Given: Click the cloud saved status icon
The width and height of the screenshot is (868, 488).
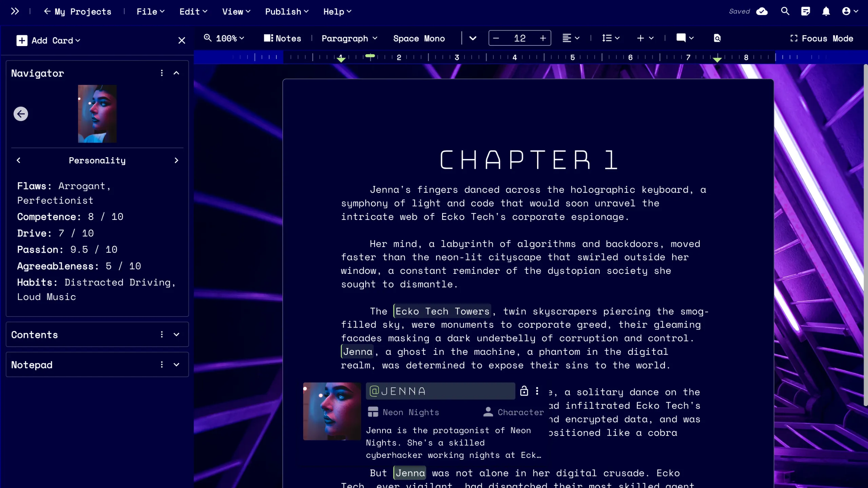Looking at the screenshot, I should click(762, 11).
